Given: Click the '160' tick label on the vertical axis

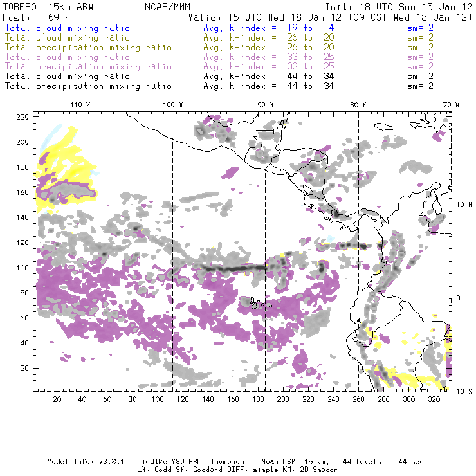Looking at the screenshot, I should pos(23,192).
